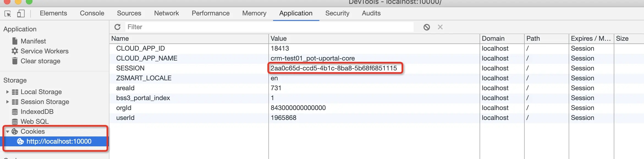
Task: Click the Manifest file icon
Action: 15,41
